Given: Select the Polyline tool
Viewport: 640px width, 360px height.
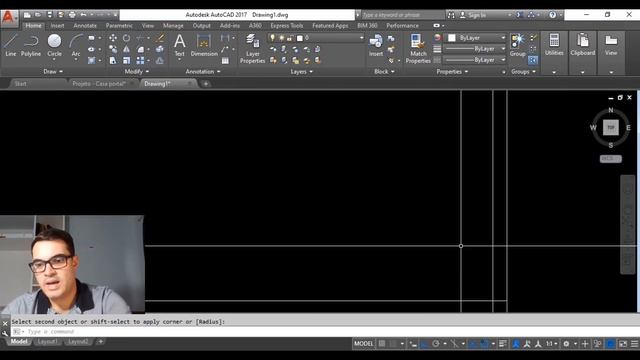Looking at the screenshot, I should click(x=31, y=45).
